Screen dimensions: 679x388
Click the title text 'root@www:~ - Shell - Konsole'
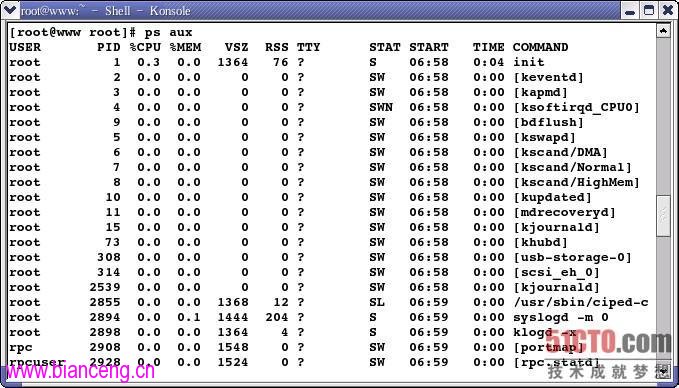point(106,11)
